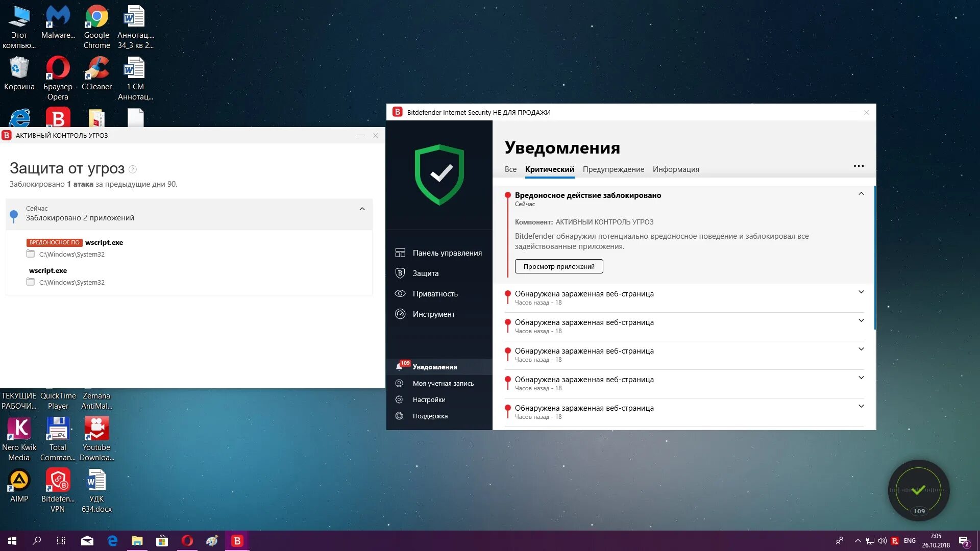This screenshot has width=980, height=551.
Task: Open Microsoft Edge from taskbar
Action: [x=112, y=541]
